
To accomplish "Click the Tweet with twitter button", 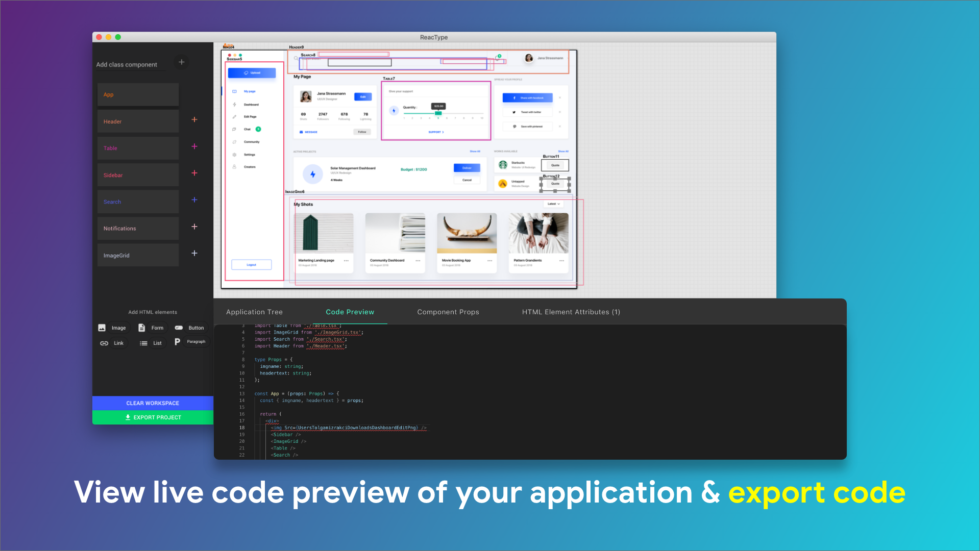I will (528, 112).
